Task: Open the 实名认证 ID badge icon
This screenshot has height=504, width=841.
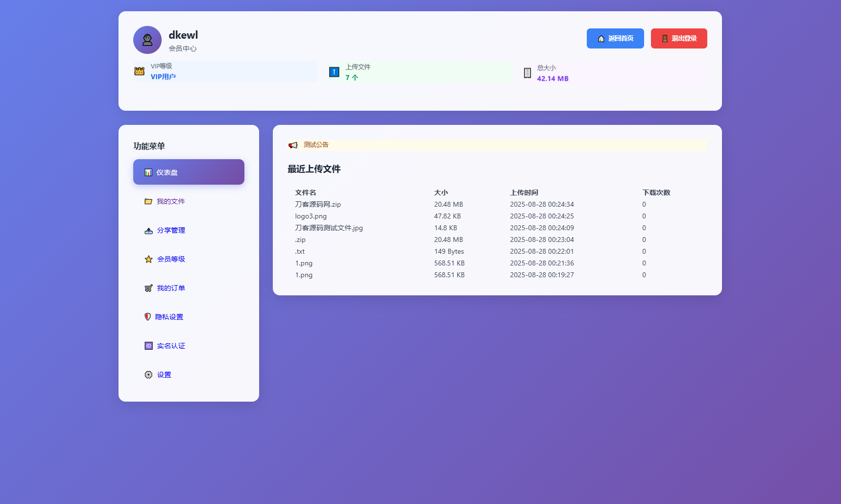Action: (x=148, y=345)
